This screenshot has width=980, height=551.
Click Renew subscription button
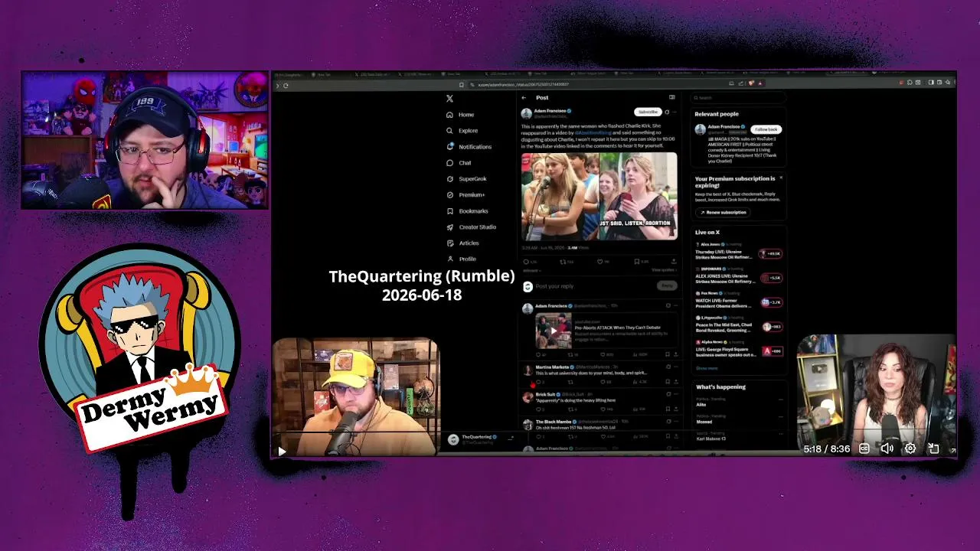(723, 212)
